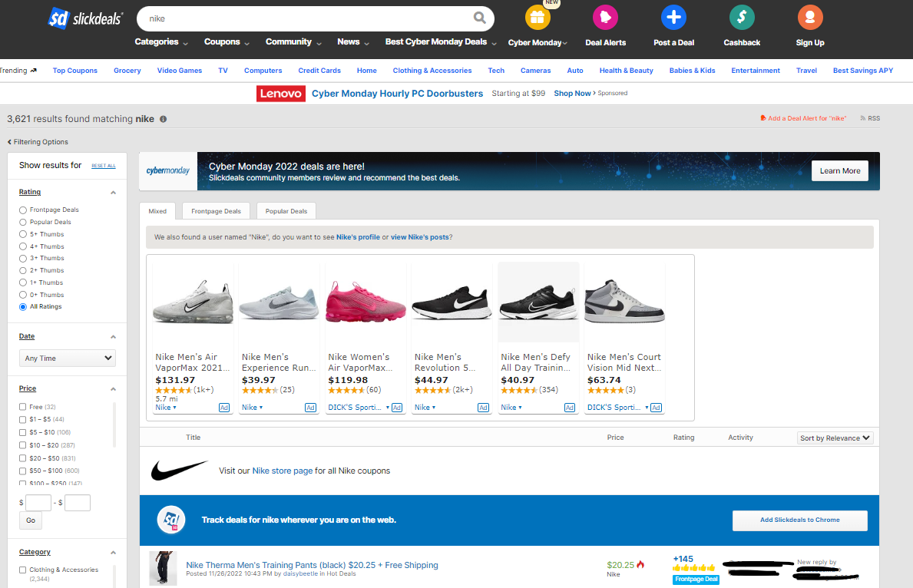
Task: Click the Slickdeals extension round logo
Action: tap(171, 520)
